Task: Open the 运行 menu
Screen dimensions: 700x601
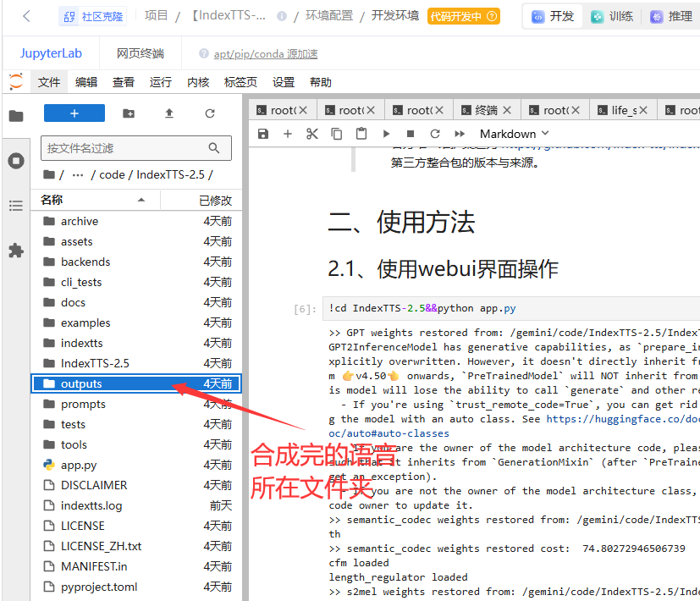Action: [160, 82]
